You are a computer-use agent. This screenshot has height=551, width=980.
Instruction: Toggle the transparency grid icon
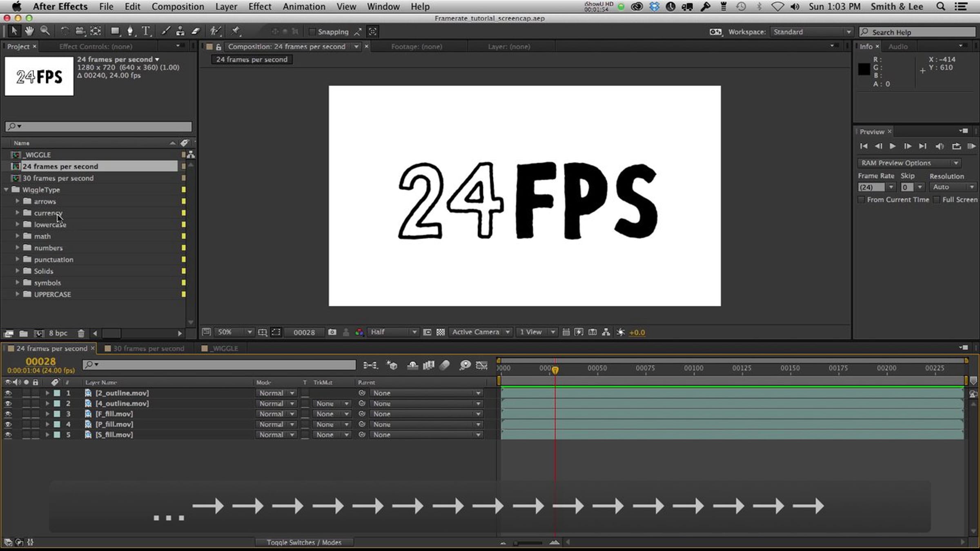tap(440, 332)
